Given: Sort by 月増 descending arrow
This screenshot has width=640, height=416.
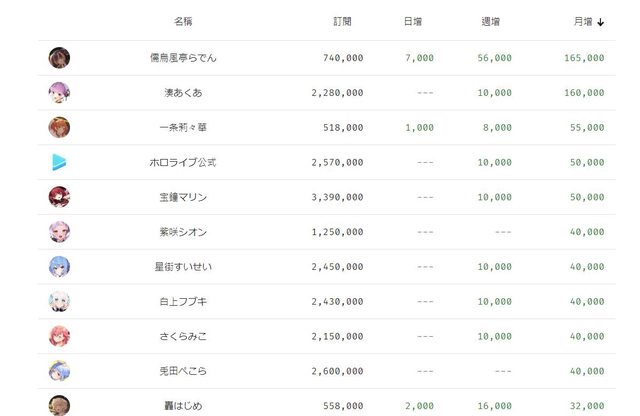Looking at the screenshot, I should (600, 21).
